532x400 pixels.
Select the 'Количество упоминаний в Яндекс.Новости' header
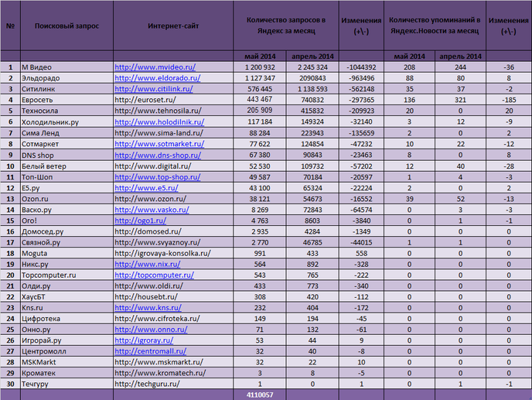point(435,26)
